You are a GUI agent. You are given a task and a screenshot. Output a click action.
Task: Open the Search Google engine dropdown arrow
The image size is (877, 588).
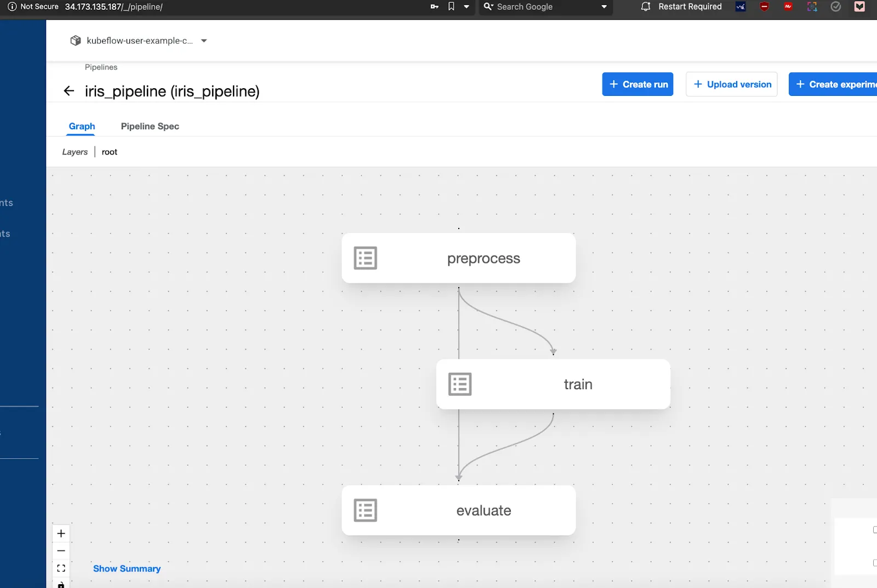(x=604, y=7)
